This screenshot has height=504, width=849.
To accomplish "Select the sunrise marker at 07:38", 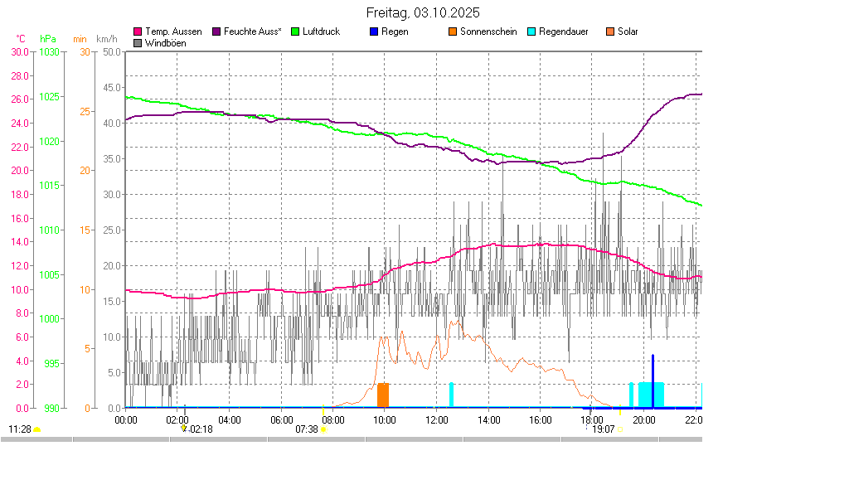I will point(323,429).
